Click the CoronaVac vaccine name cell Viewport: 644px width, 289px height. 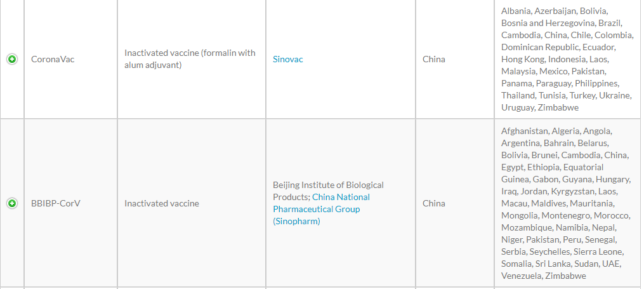(x=53, y=59)
